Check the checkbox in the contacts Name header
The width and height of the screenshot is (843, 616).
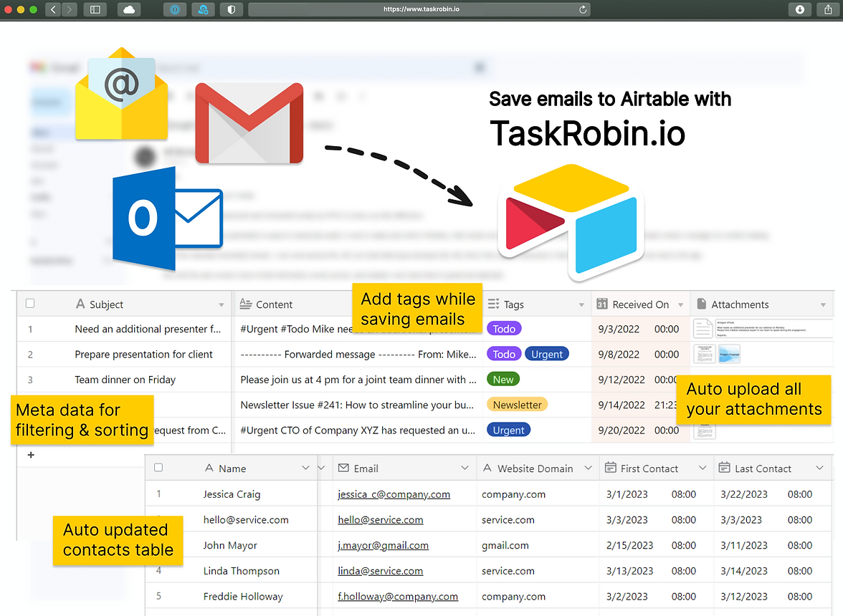coord(158,467)
